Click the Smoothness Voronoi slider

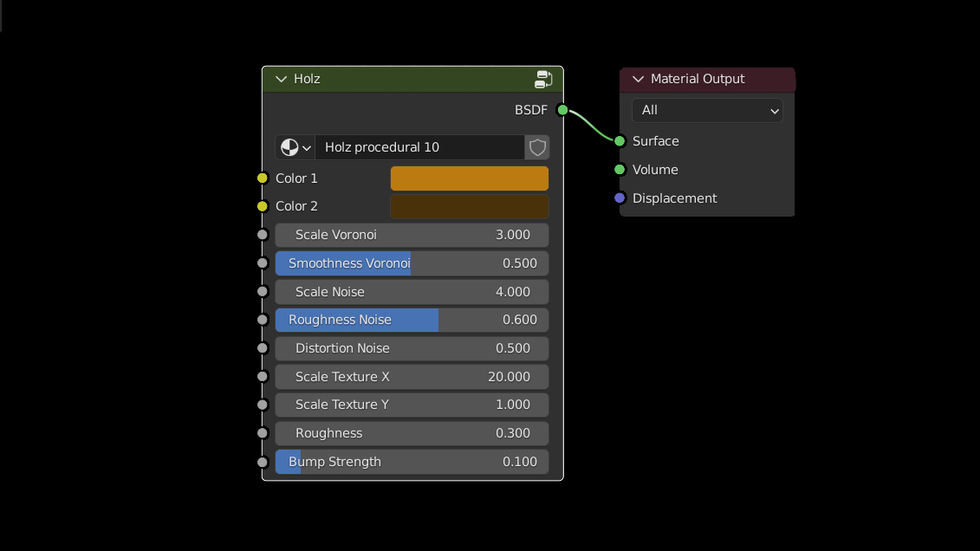412,263
